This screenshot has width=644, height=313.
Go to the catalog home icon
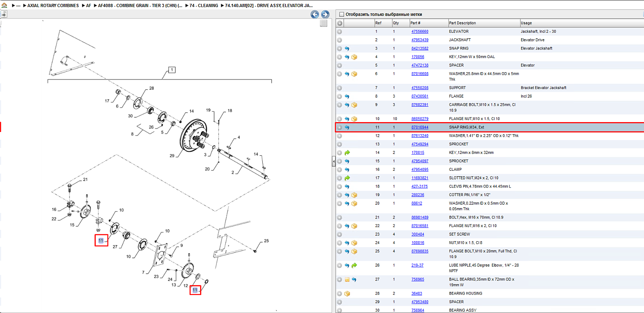pos(4,5)
